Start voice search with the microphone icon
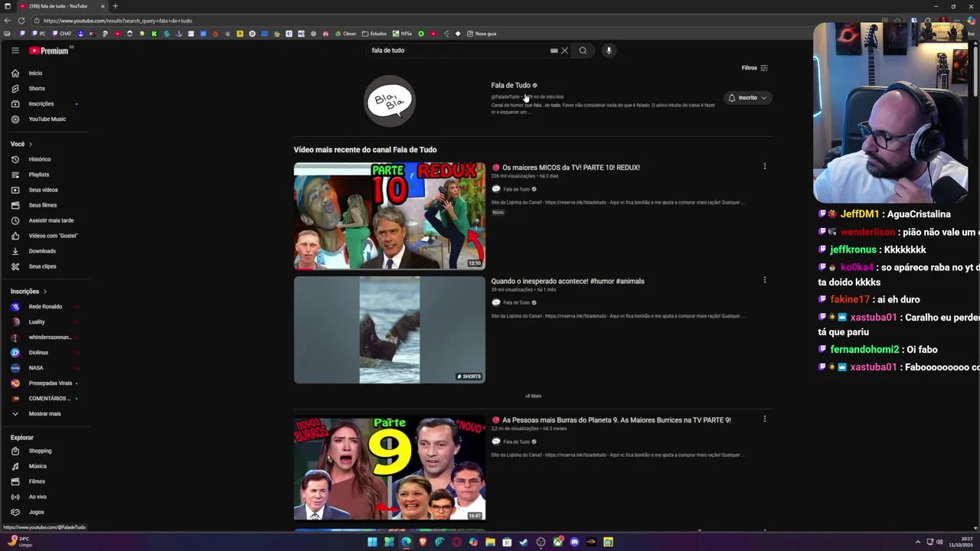 pyautogui.click(x=609, y=51)
